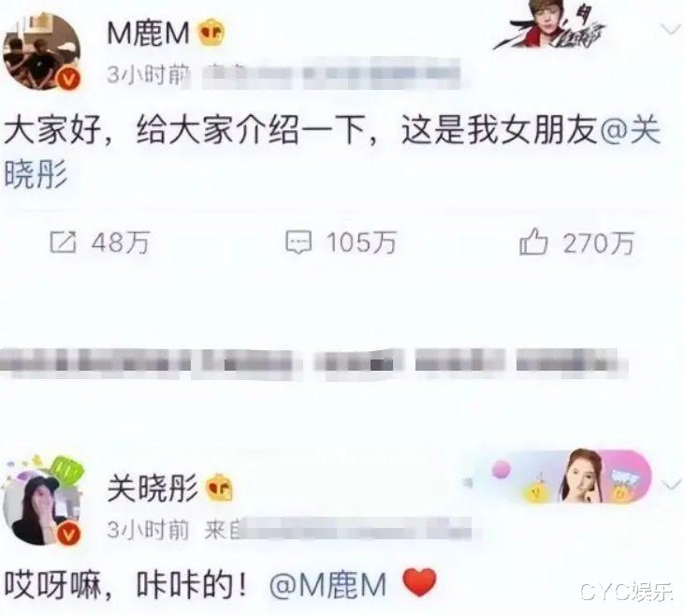The width and height of the screenshot is (684, 616).
Task: Expand the chevron menu on 关晓彤's post
Action: tap(671, 484)
